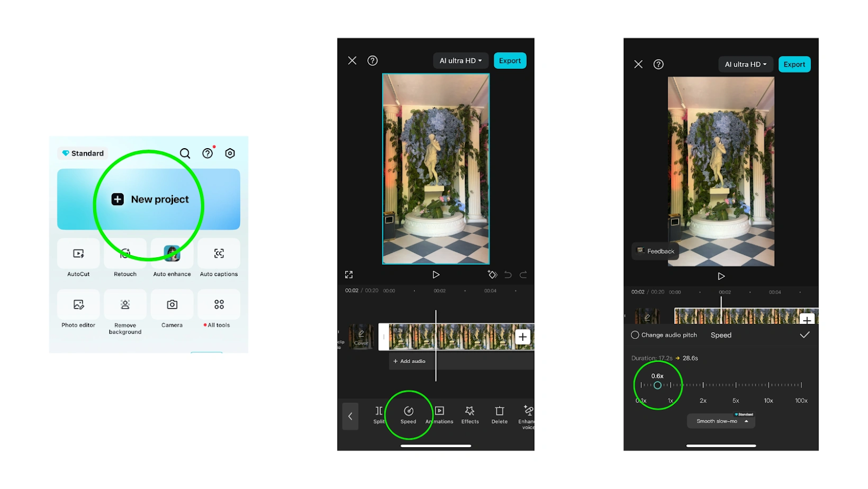This screenshot has width=868, height=489.
Task: Click the 00:02 timeline marker in speed editor
Action: point(725,293)
